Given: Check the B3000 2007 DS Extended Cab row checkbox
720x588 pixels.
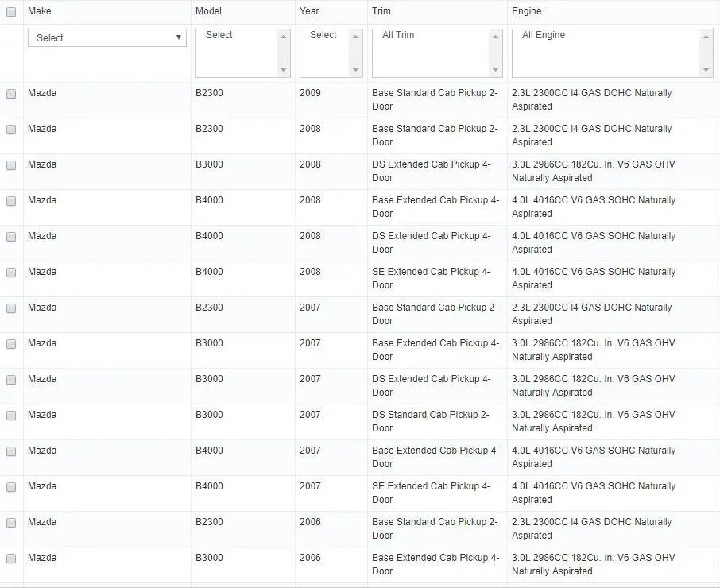Looking at the screenshot, I should point(11,380).
